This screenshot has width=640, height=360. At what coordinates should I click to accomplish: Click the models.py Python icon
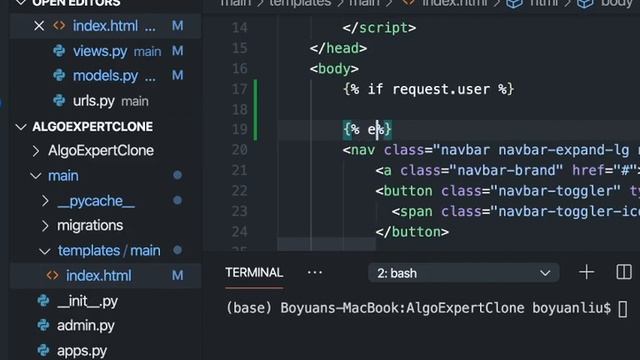(59, 76)
